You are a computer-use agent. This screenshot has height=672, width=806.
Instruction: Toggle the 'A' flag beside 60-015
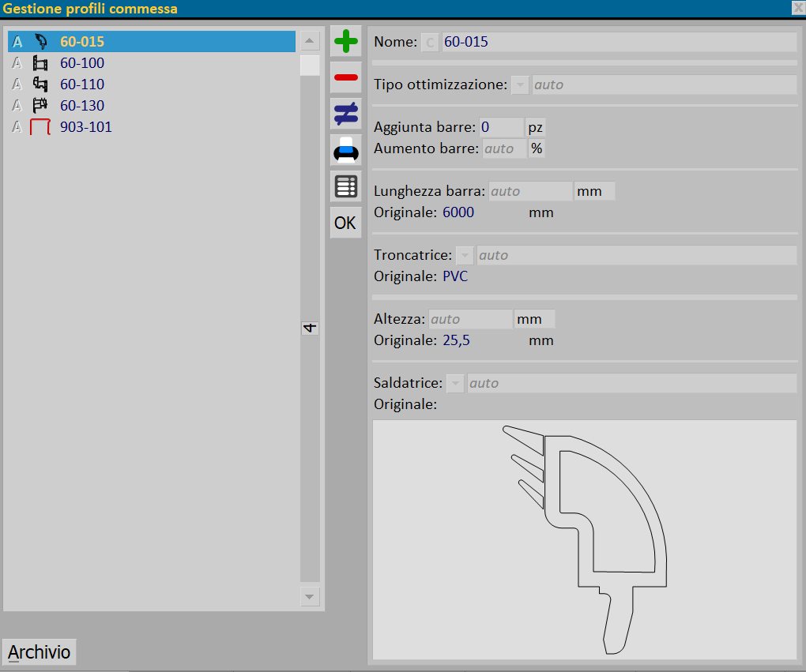tap(17, 42)
